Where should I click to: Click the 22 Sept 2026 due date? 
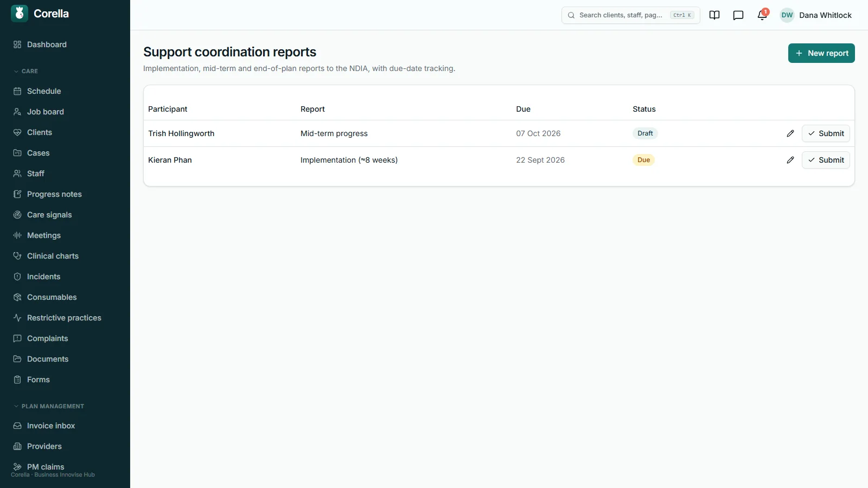(540, 160)
